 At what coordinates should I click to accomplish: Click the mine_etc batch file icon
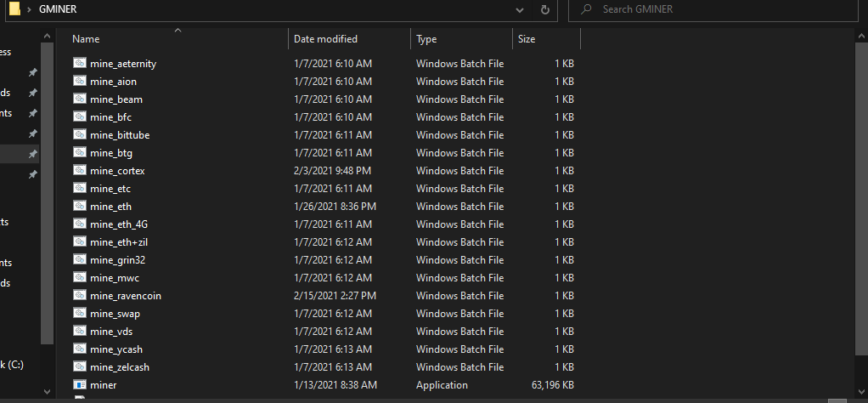tap(80, 189)
